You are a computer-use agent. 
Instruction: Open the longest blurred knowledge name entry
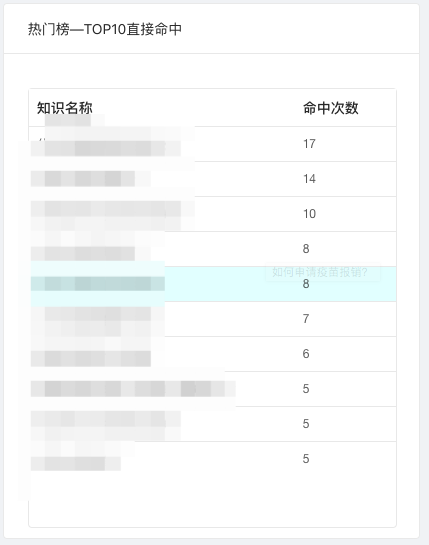(133, 389)
